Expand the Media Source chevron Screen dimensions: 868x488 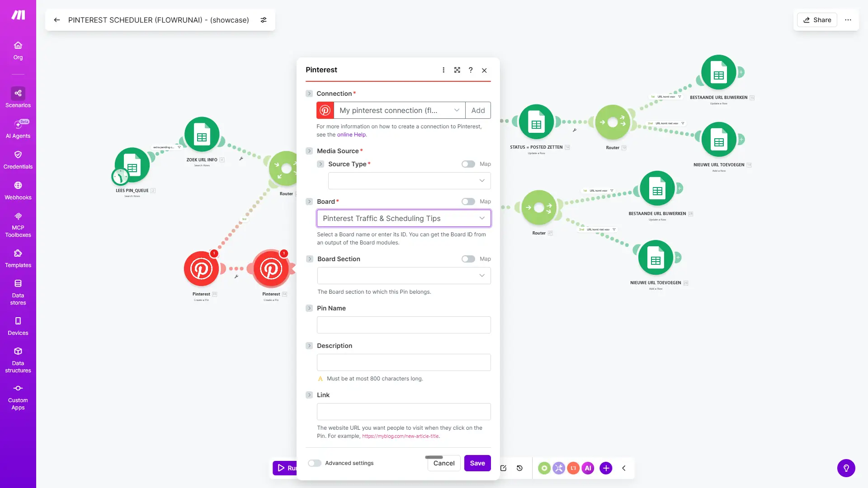(x=309, y=151)
